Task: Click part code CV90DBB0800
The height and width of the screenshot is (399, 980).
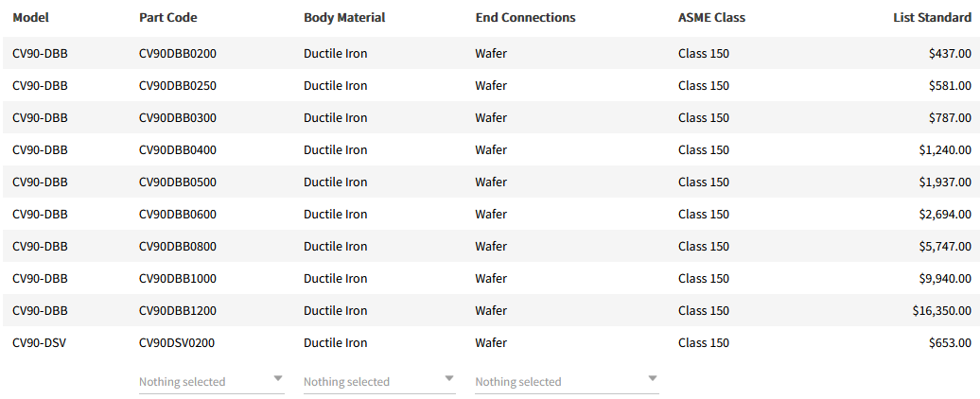Action: click(178, 247)
